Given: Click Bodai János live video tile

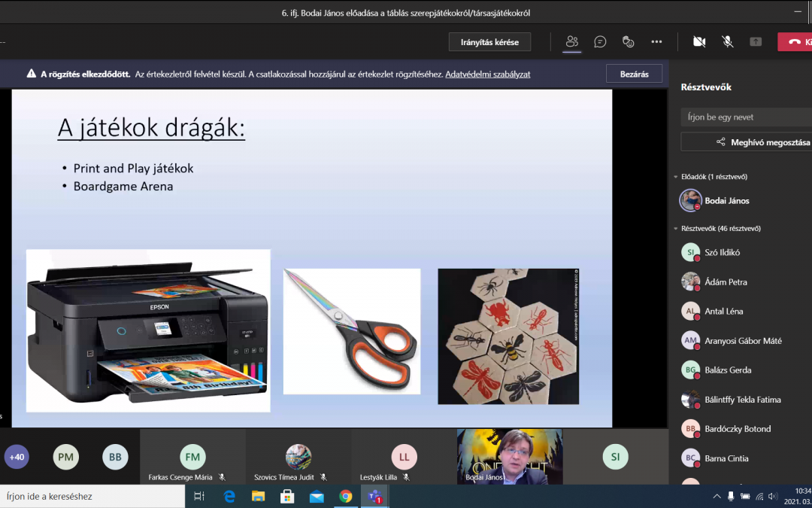Looking at the screenshot, I should (x=510, y=457).
